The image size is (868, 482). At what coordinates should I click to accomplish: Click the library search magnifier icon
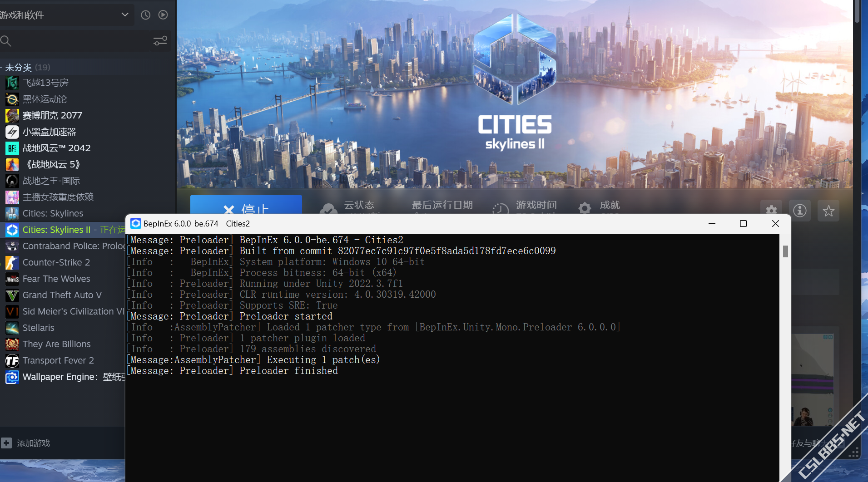click(x=6, y=41)
